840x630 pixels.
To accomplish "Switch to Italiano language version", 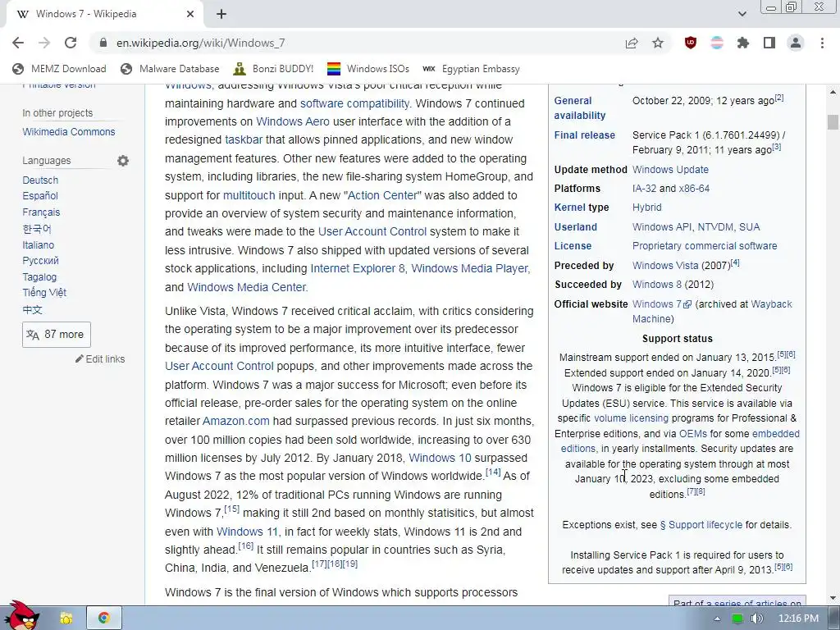I will pos(38,244).
